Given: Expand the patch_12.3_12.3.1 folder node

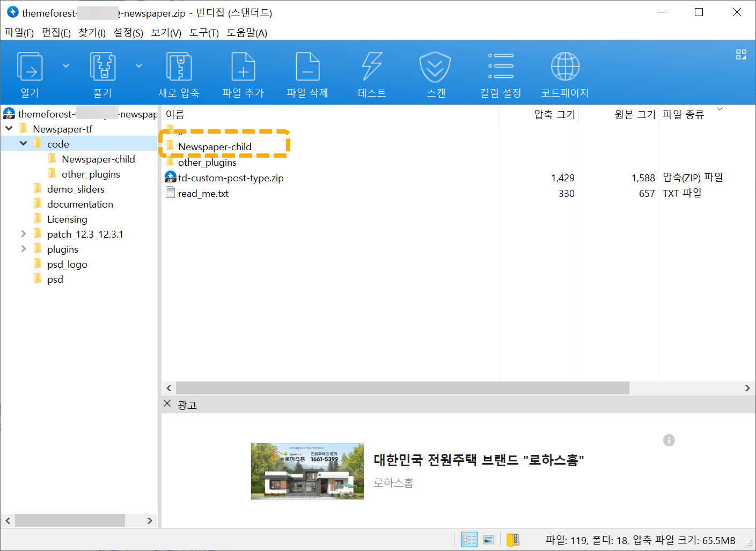Looking at the screenshot, I should tap(23, 233).
